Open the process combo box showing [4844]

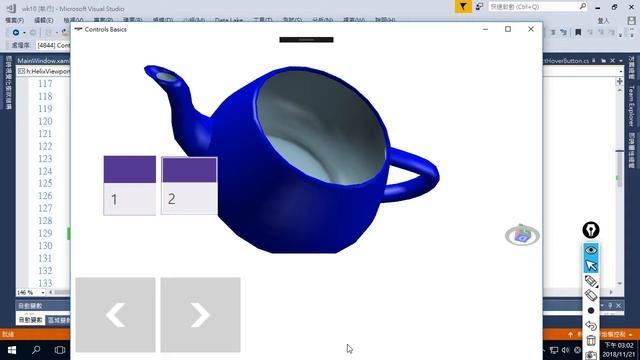(53, 45)
